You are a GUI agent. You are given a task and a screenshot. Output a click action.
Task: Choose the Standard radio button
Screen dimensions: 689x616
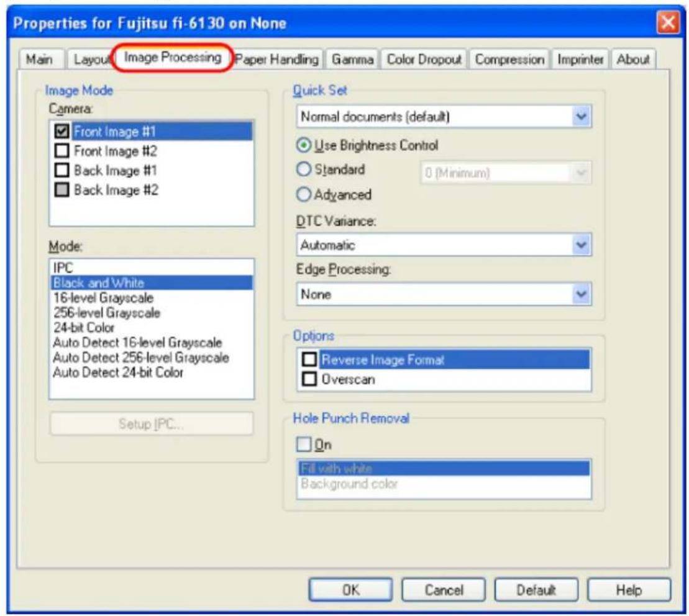point(304,169)
